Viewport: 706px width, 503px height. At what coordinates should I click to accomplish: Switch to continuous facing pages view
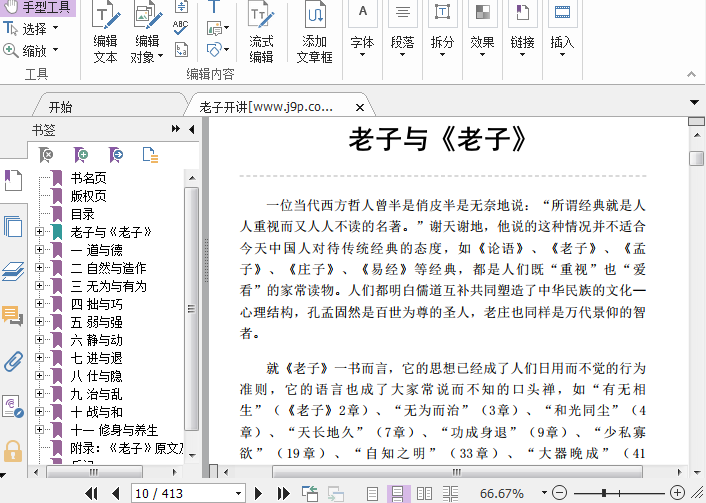click(450, 494)
